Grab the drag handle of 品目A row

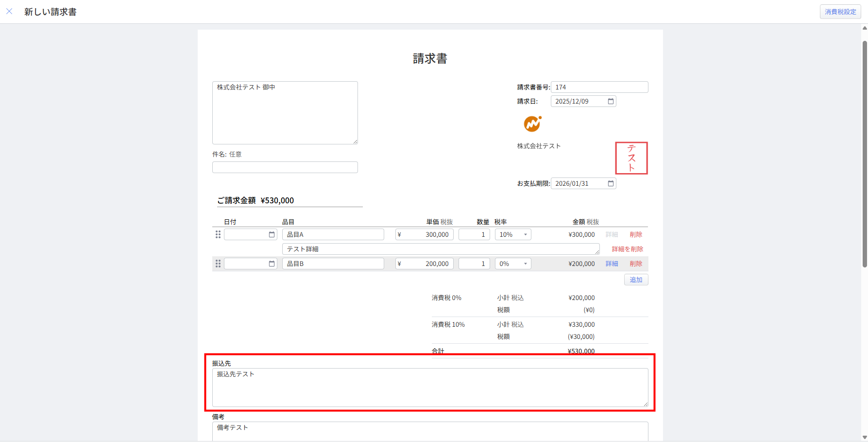tap(218, 234)
